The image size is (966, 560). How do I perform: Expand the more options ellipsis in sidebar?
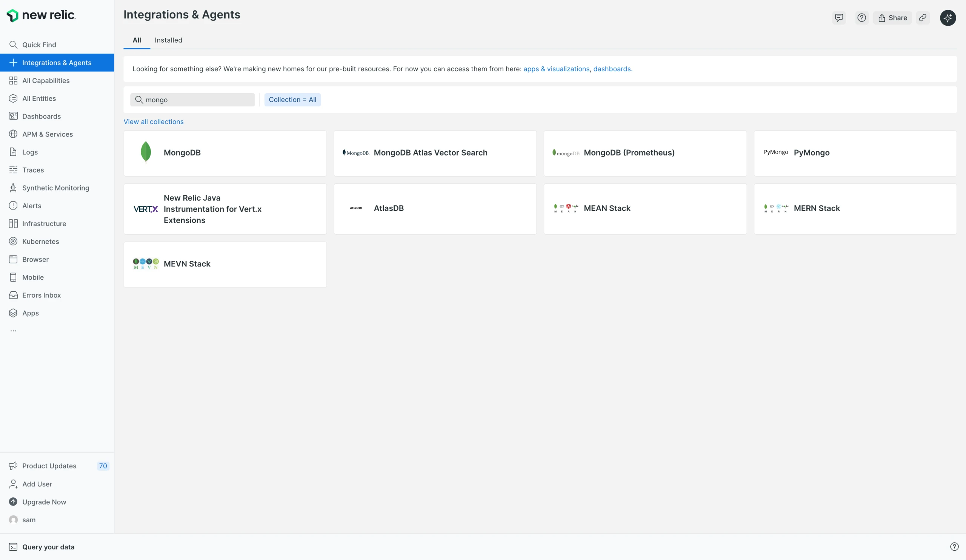(14, 331)
